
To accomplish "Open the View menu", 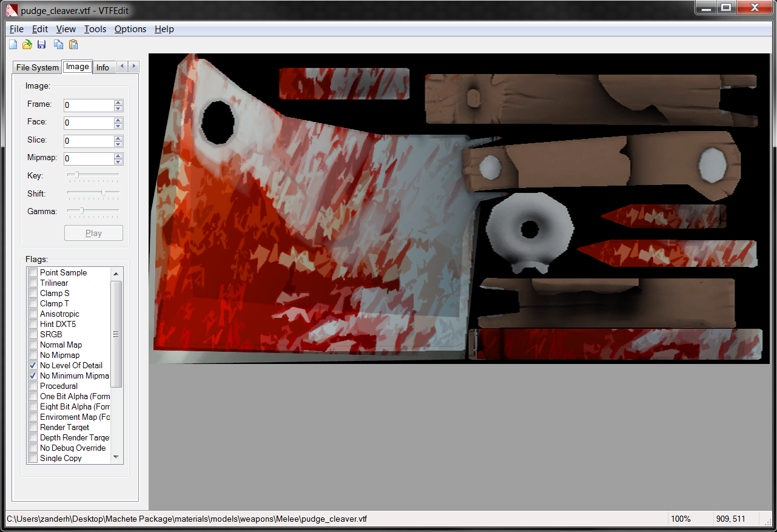I will click(66, 29).
